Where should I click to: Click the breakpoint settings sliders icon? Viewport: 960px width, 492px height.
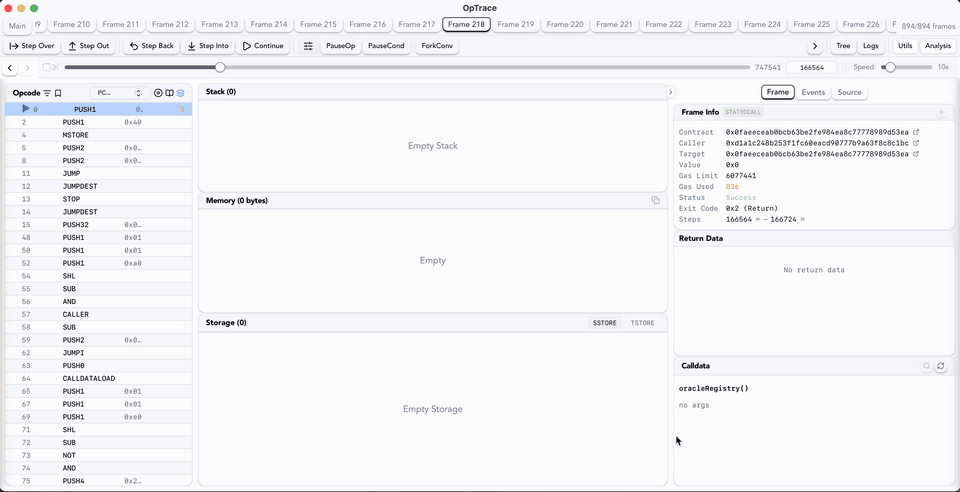(308, 46)
